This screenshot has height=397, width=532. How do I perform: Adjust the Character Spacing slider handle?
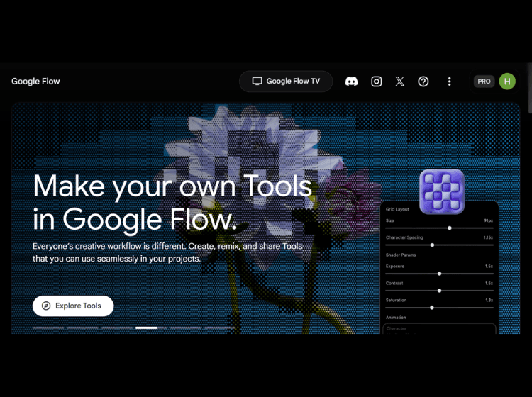432,245
